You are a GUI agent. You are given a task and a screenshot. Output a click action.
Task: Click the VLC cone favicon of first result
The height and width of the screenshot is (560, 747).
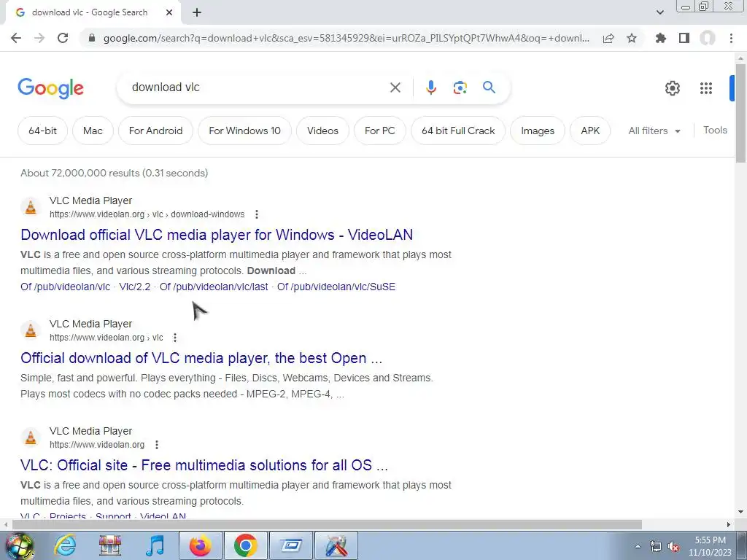pos(31,207)
